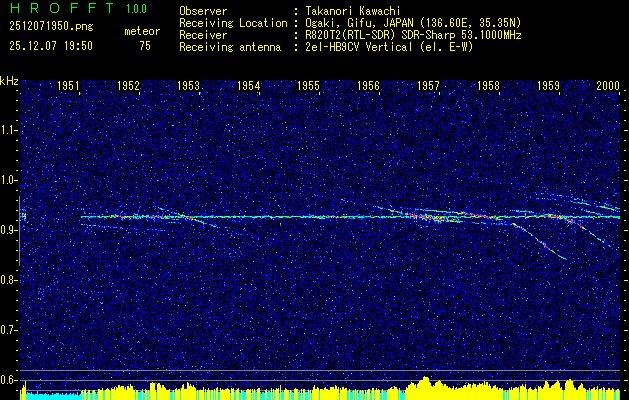Select the 1959 time marker
This screenshot has height=400, width=629.
point(549,86)
